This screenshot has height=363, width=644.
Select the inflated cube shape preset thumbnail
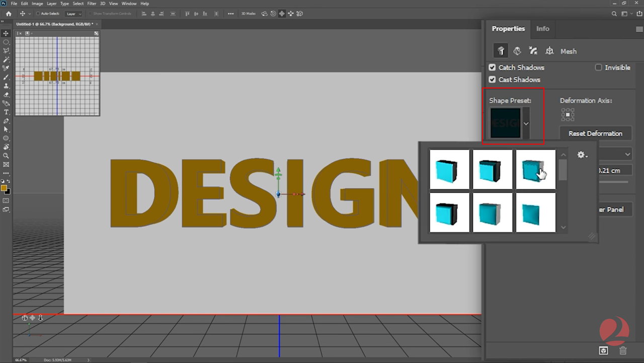click(493, 212)
